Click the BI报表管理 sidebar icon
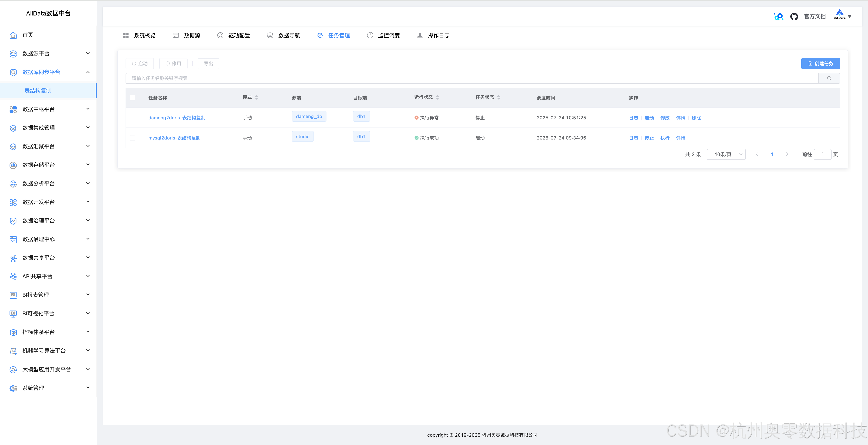 [x=13, y=295]
